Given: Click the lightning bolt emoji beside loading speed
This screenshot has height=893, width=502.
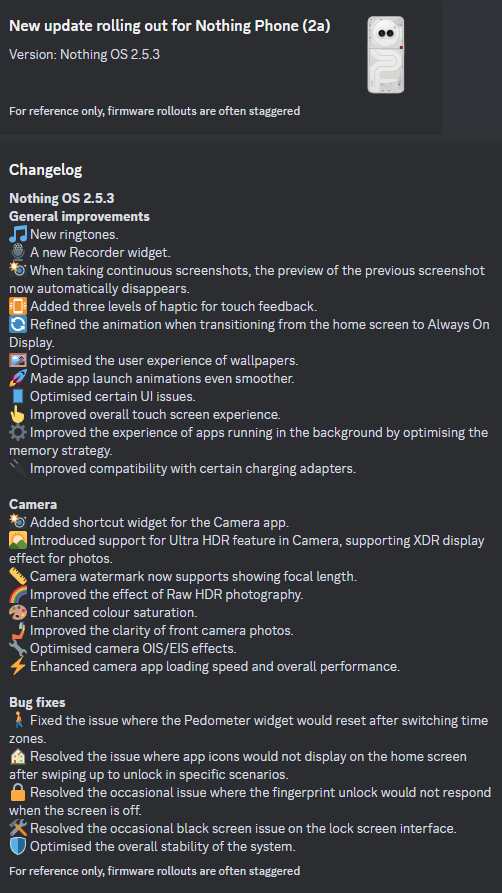Looking at the screenshot, I should coord(18,666).
